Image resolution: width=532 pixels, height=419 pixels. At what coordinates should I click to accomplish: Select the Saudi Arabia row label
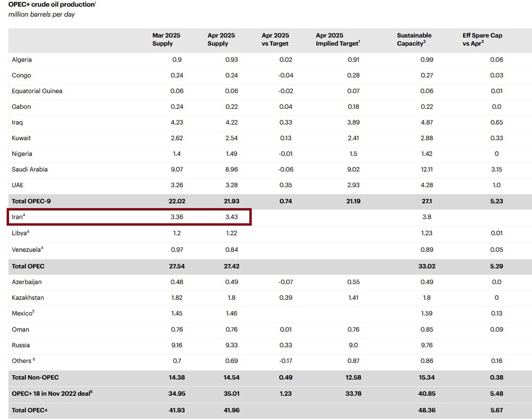coord(30,169)
